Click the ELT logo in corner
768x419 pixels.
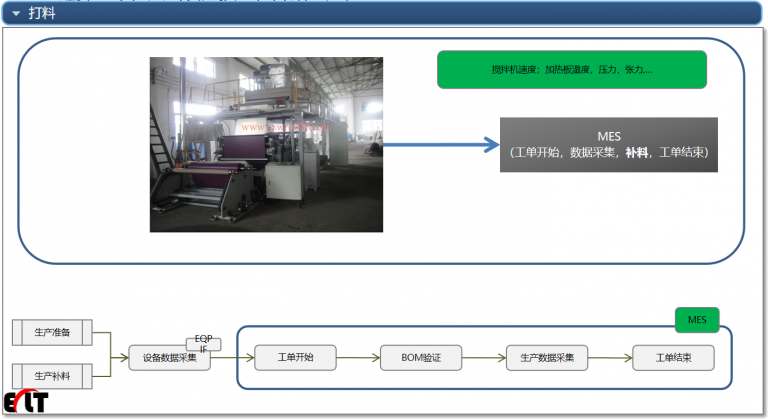[x=24, y=403]
